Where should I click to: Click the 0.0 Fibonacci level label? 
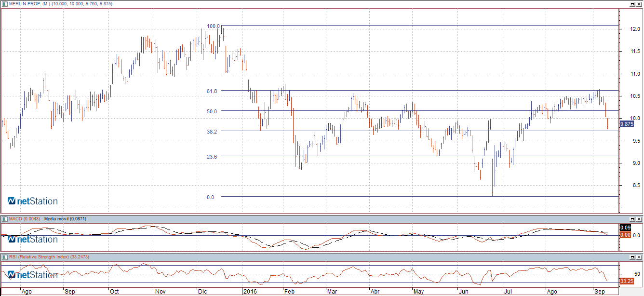[x=210, y=197]
